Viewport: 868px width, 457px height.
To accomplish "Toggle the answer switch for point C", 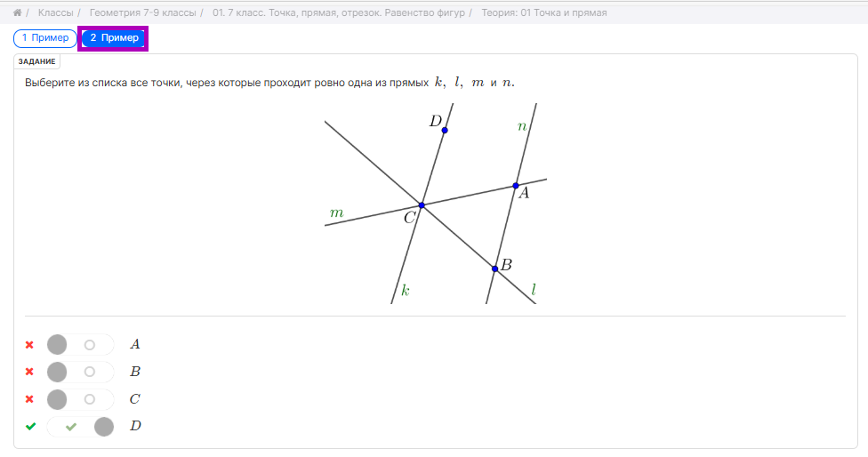I will tap(80, 399).
